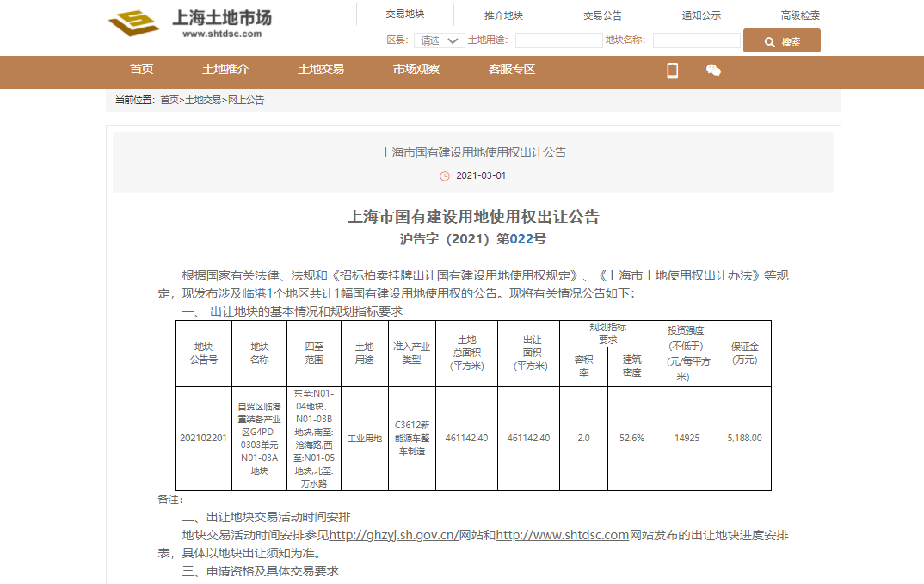Switch to the 交易公告 tab
The width and height of the screenshot is (924, 584).
(602, 15)
